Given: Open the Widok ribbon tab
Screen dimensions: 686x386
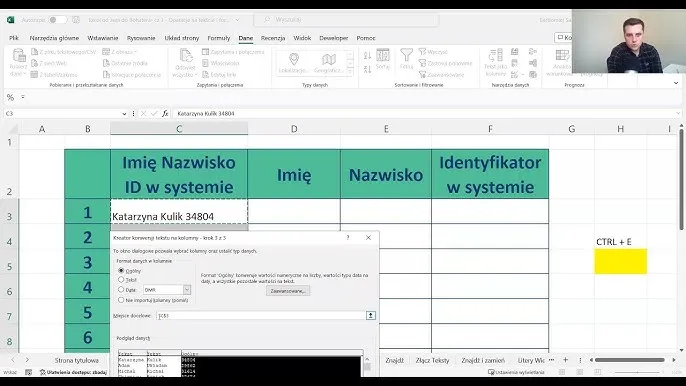Looking at the screenshot, I should pyautogui.click(x=302, y=38).
